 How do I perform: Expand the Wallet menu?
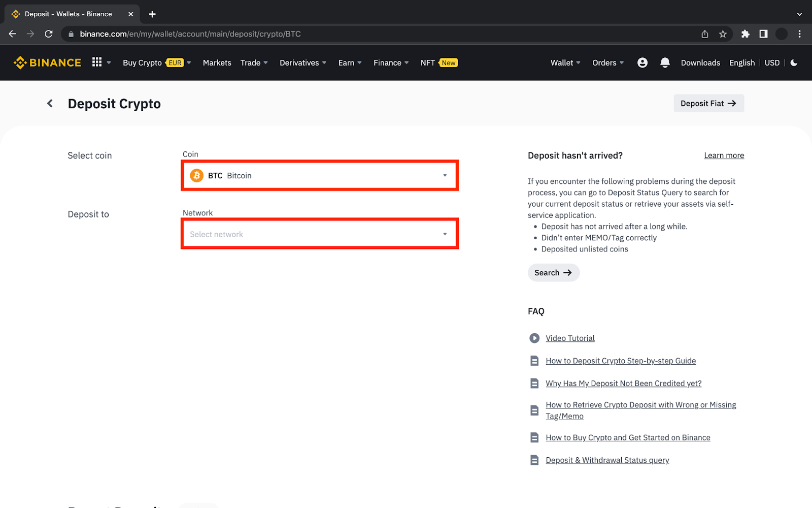pyautogui.click(x=565, y=62)
